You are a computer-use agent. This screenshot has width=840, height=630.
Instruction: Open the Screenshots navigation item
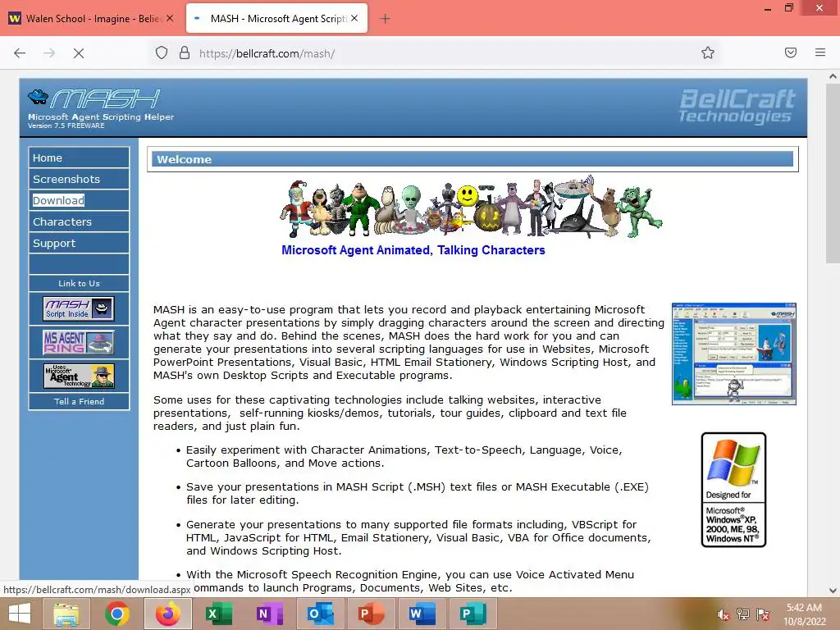coord(79,179)
